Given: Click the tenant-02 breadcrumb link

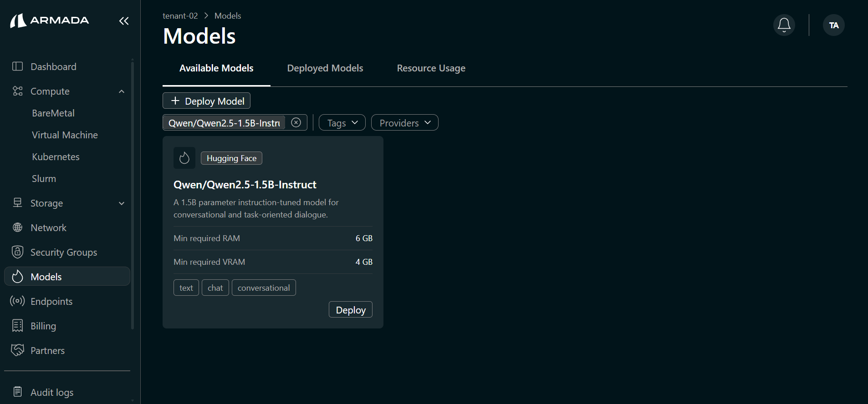Looking at the screenshot, I should point(180,15).
